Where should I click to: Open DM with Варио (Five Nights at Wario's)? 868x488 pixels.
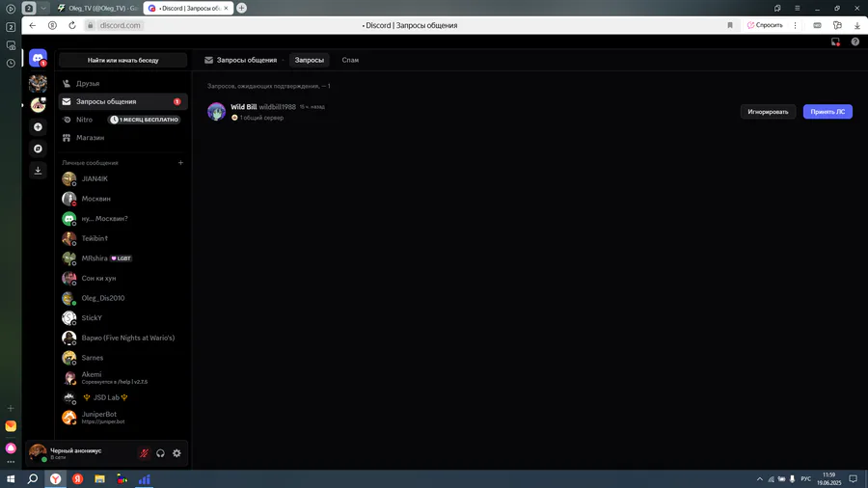pos(122,339)
